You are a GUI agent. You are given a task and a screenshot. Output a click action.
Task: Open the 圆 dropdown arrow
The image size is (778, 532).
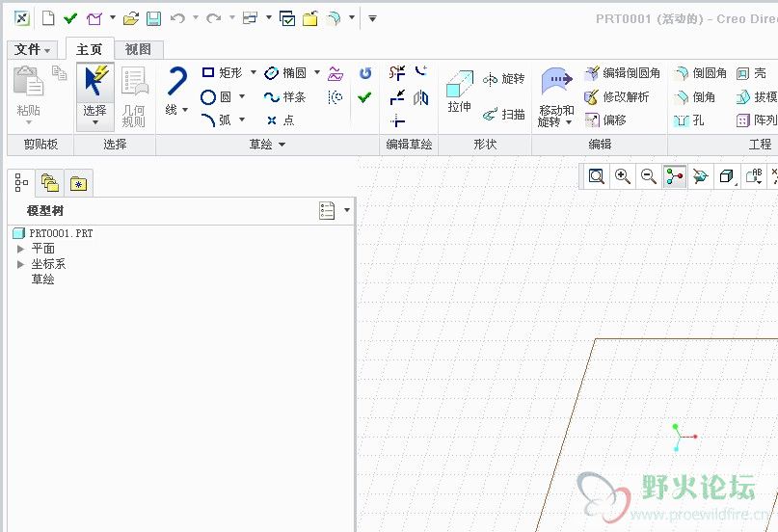pos(242,96)
